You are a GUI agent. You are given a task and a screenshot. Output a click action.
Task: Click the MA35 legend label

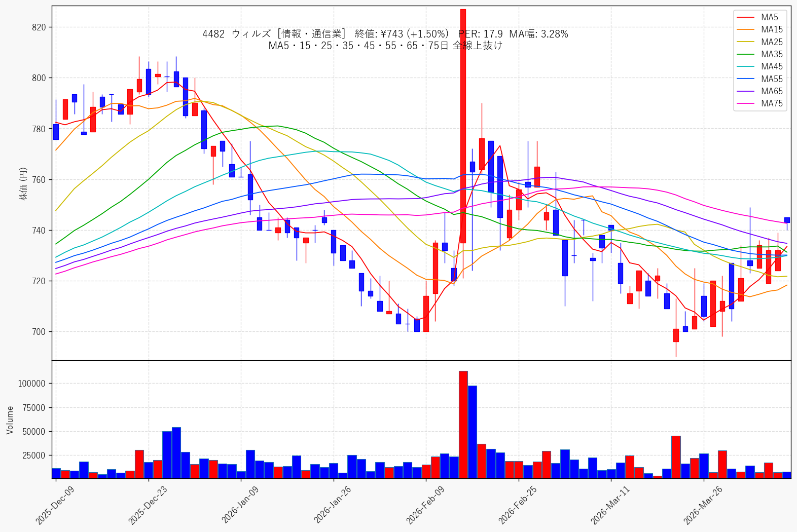(772, 54)
